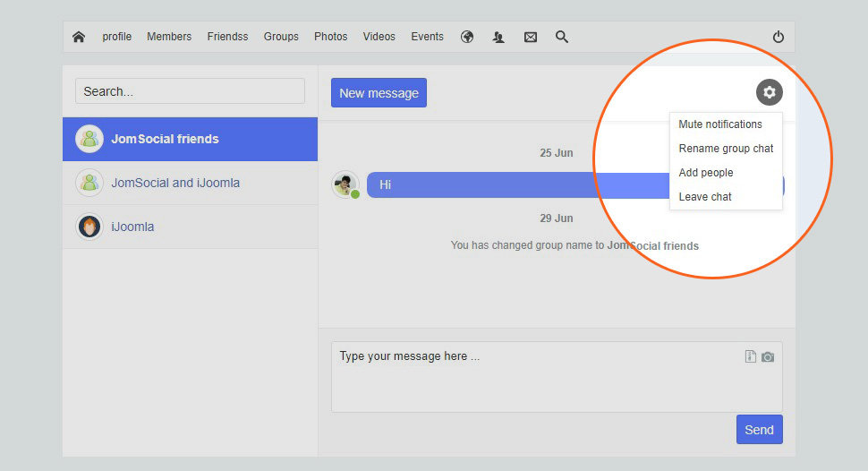Click the 25 Jun date label
This screenshot has width=868, height=471.
(557, 153)
